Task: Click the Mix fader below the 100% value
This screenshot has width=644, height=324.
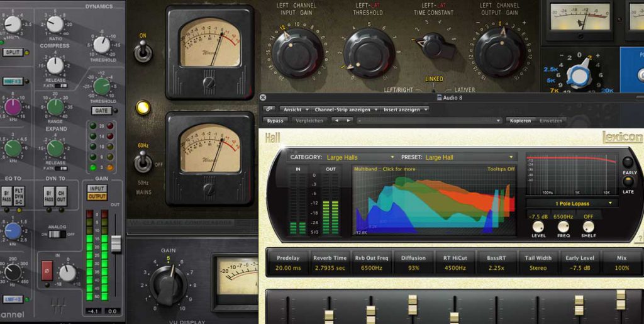Action: (621, 299)
